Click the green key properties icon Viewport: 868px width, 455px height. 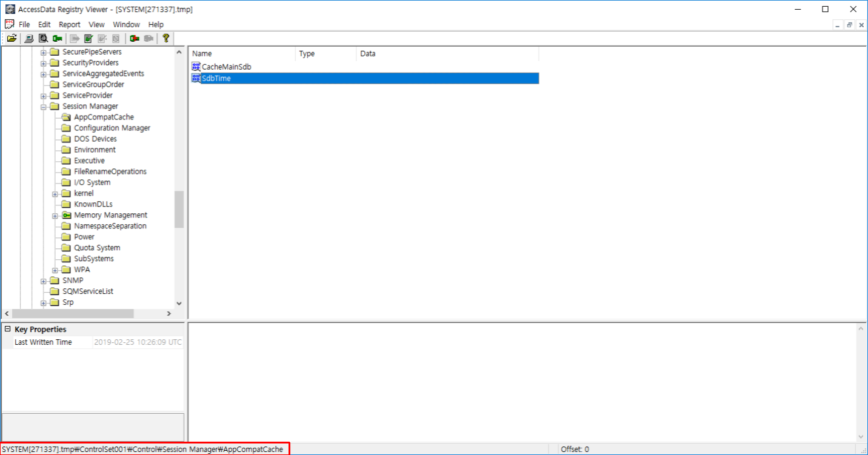58,38
